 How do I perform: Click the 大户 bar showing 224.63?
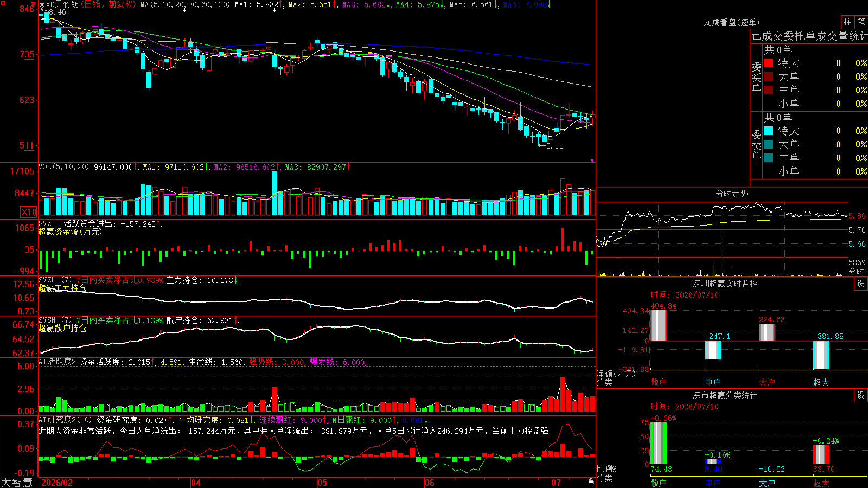tap(767, 332)
